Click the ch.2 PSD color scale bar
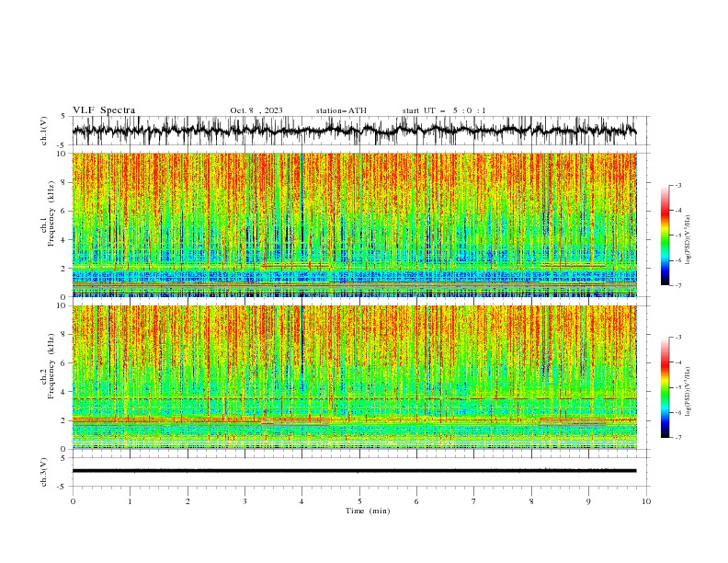The width and height of the screenshot is (728, 563). pyautogui.click(x=665, y=387)
